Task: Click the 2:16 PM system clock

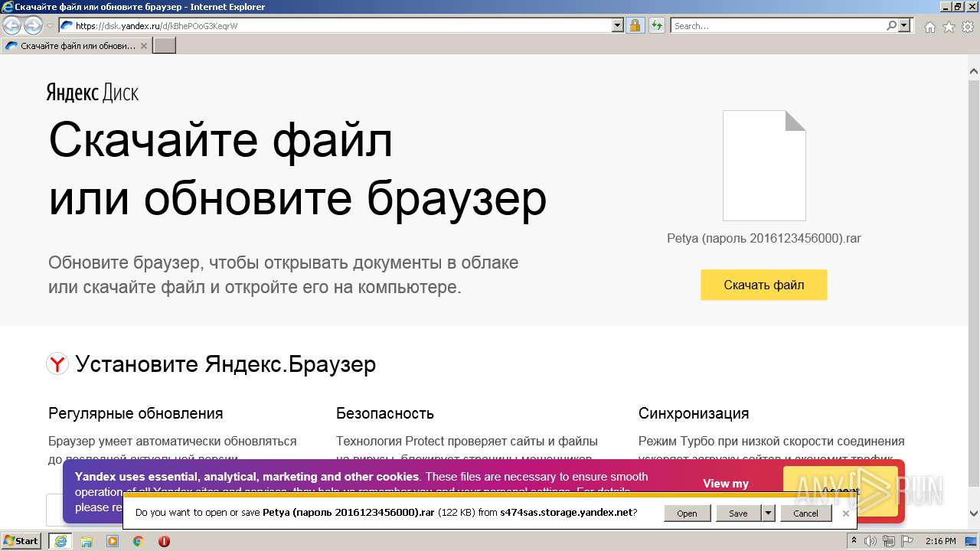Action: [x=940, y=541]
